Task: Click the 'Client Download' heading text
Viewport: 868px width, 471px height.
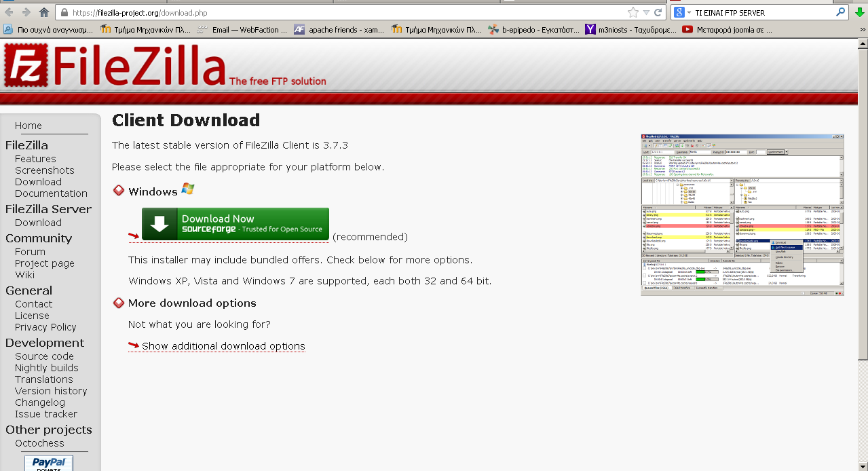Action: click(x=186, y=121)
